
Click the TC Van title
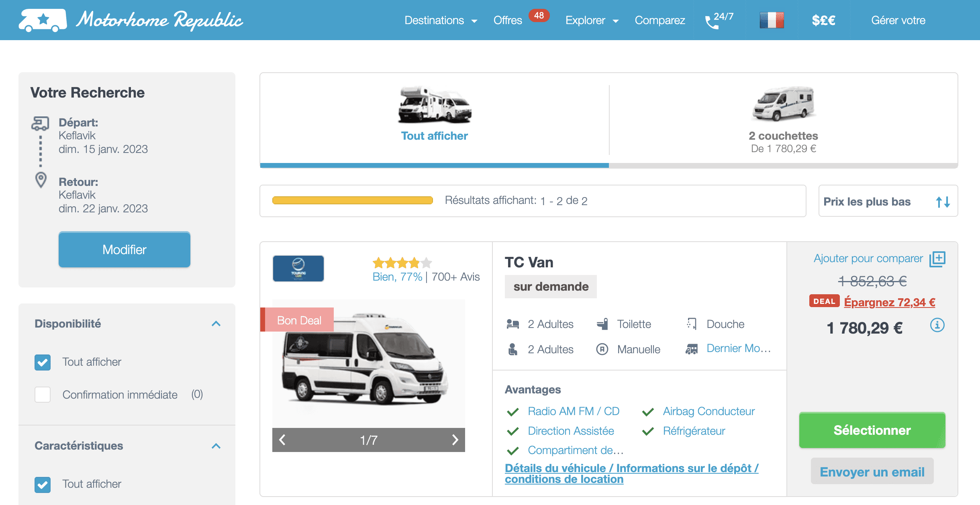tap(529, 262)
